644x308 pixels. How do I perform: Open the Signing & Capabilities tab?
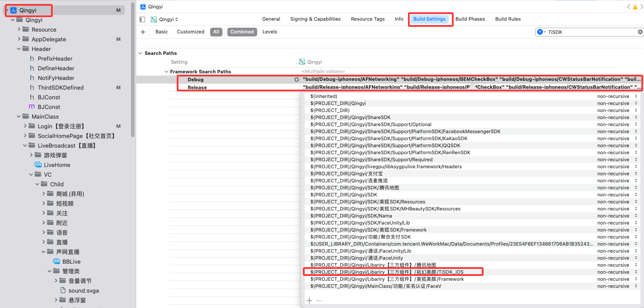(x=315, y=19)
